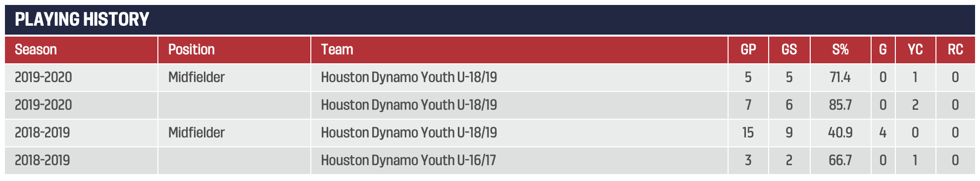Image resolution: width=980 pixels, height=181 pixels.
Task: Click Midfielder in the 2018-2019 row
Action: 196,133
